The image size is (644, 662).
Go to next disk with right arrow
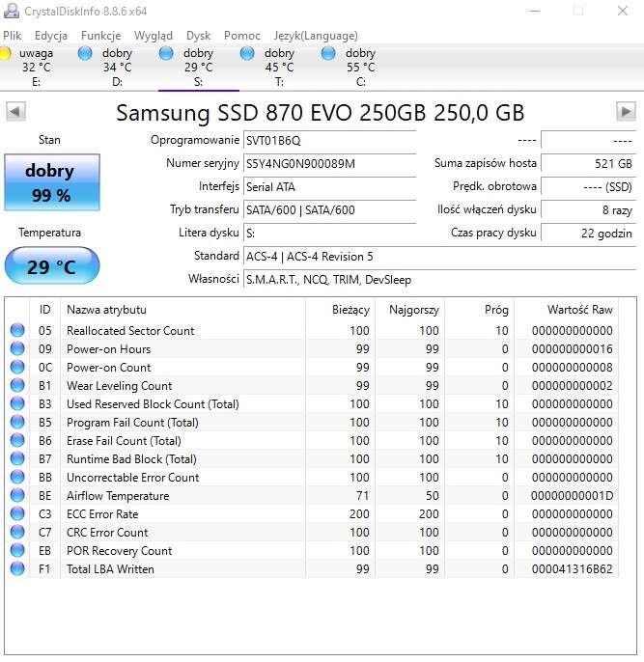point(626,112)
